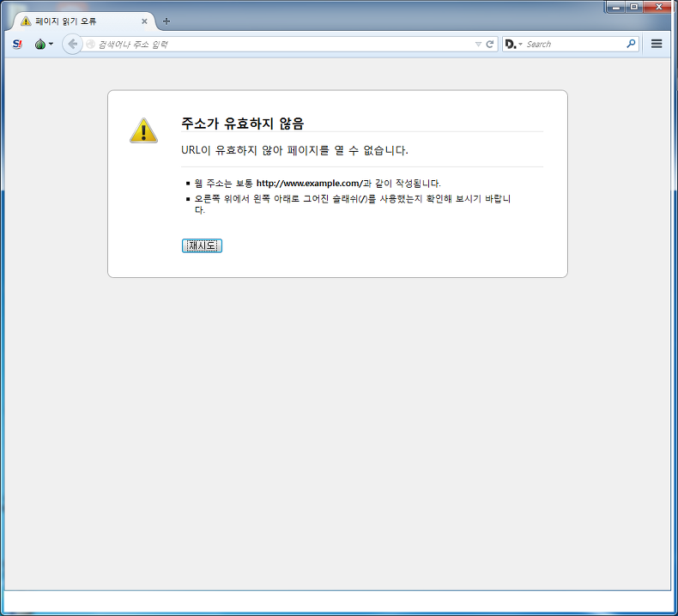Open the DuckDuckGo search engine dropdown

point(514,44)
